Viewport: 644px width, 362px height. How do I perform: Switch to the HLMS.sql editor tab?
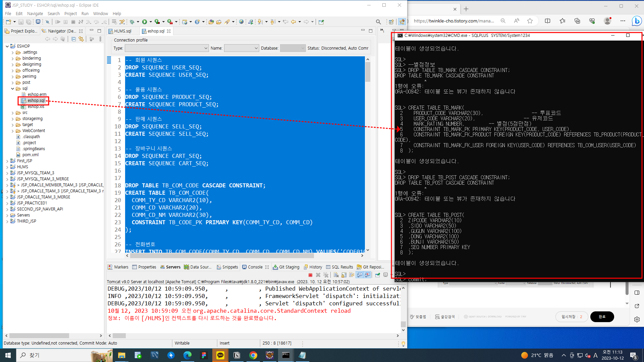point(122,31)
